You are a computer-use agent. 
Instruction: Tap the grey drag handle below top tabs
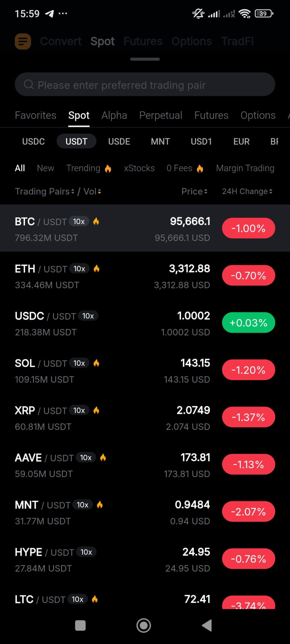tap(145, 59)
